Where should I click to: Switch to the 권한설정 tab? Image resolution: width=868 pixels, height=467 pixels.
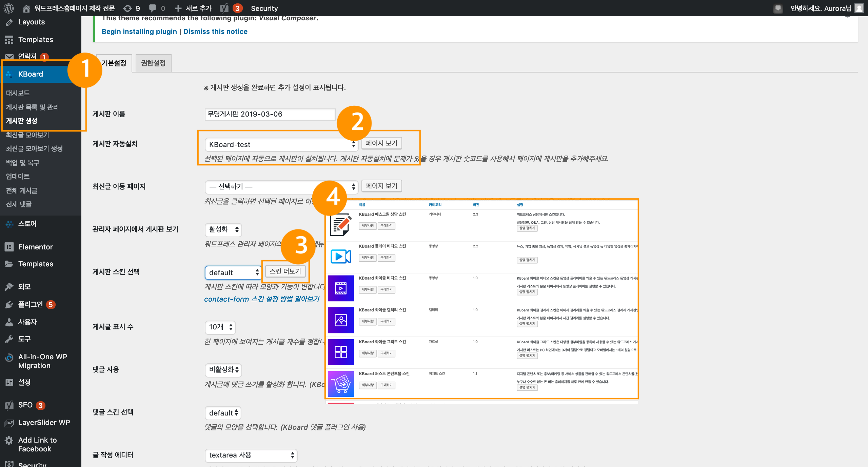coord(153,63)
